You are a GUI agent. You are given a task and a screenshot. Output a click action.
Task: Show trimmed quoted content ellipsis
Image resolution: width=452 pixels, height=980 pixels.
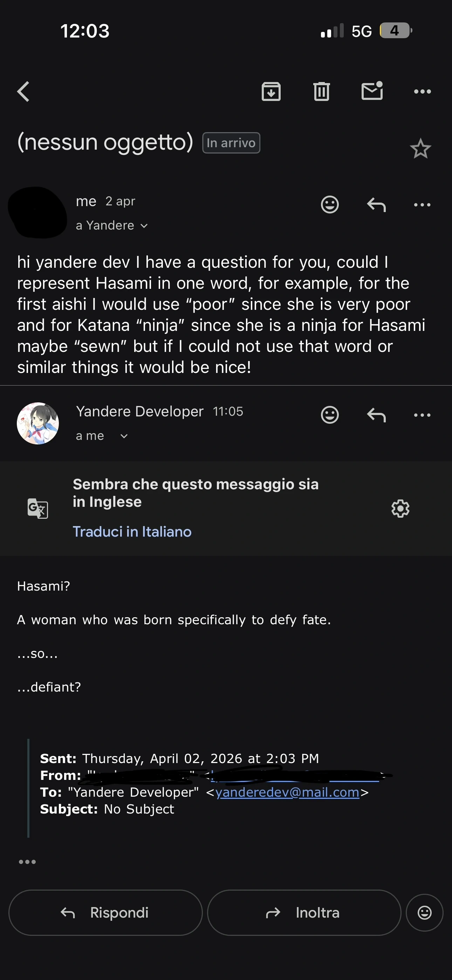tap(27, 862)
